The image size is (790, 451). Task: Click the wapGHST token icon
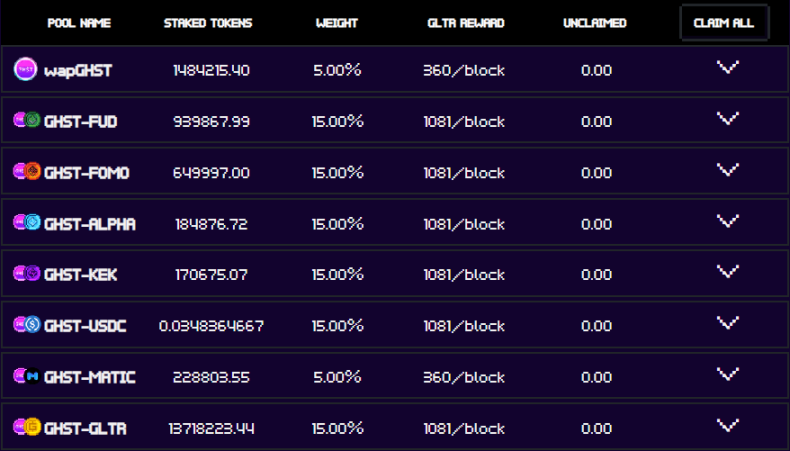pos(25,69)
